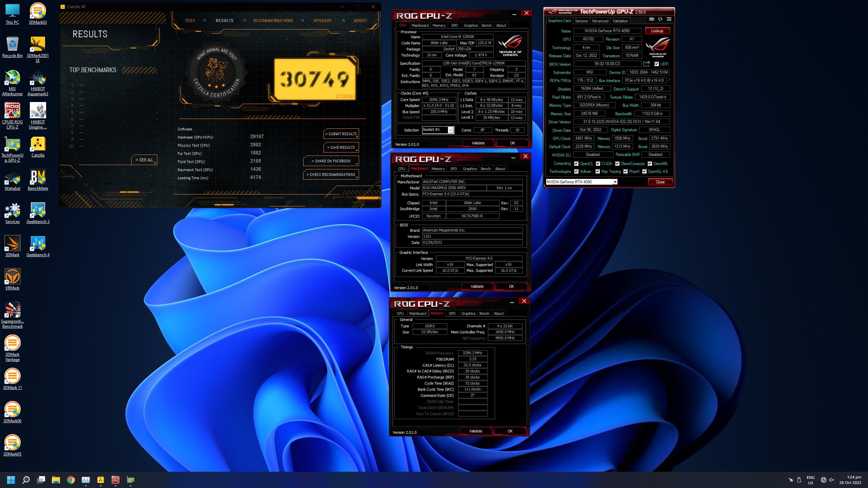Launch the MSI Afterburner desktop shortcut
The image size is (868, 488).
[12, 83]
